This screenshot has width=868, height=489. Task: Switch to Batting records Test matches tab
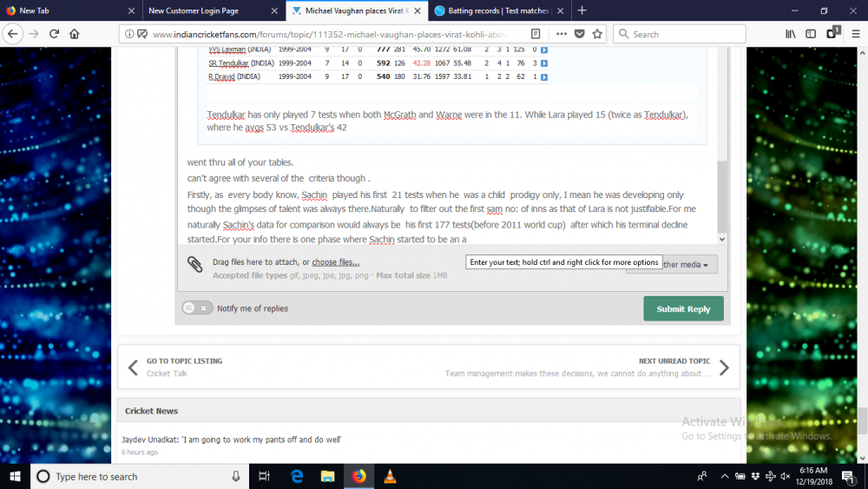498,10
